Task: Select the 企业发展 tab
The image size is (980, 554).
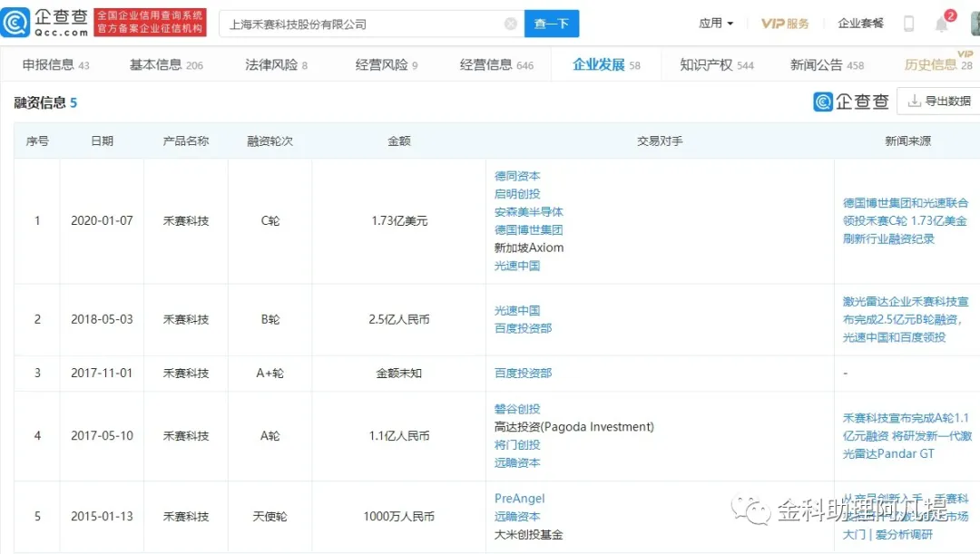Action: click(606, 64)
